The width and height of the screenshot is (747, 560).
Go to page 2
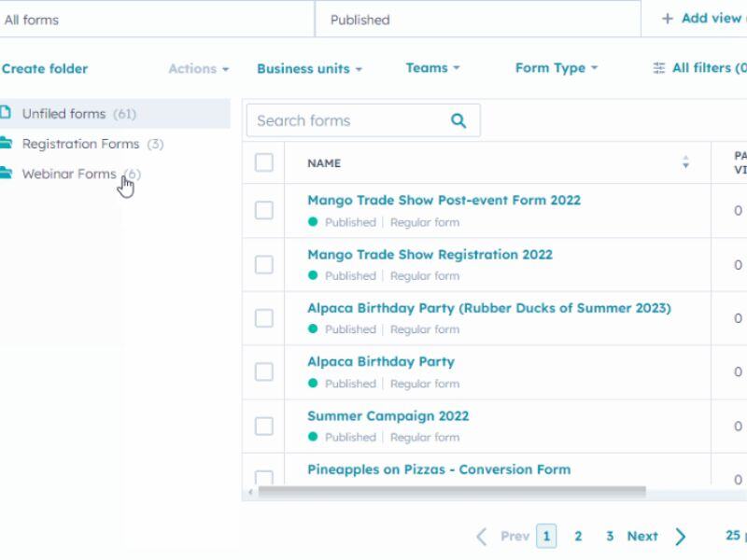click(578, 536)
